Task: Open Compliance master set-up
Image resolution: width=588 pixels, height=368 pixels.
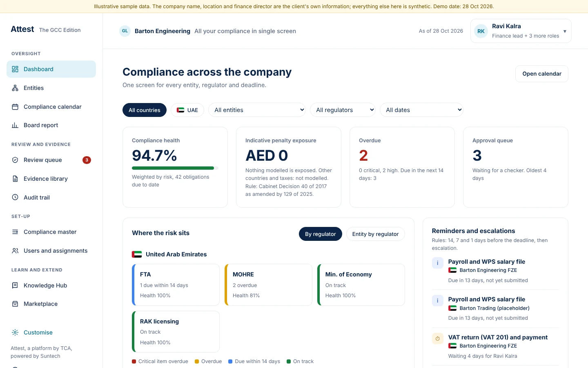Action: point(51,232)
